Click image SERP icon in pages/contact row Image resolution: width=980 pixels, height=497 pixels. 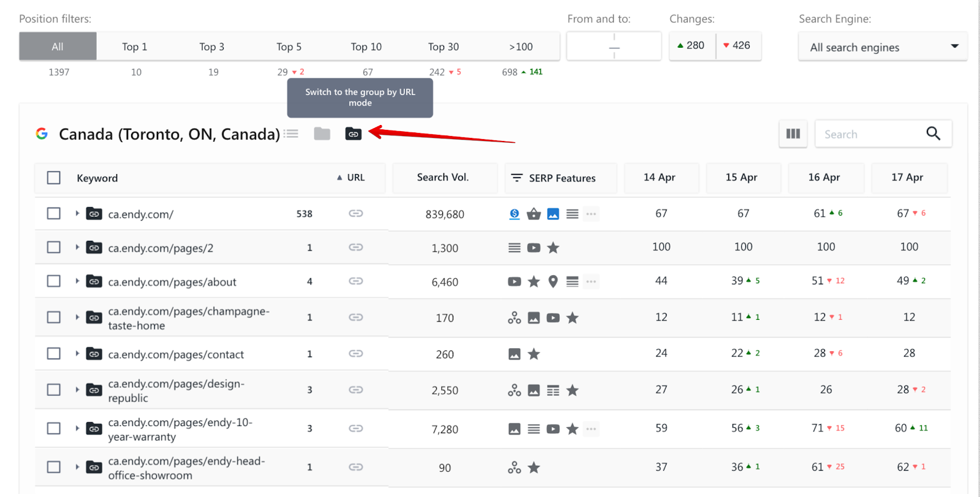click(x=514, y=354)
